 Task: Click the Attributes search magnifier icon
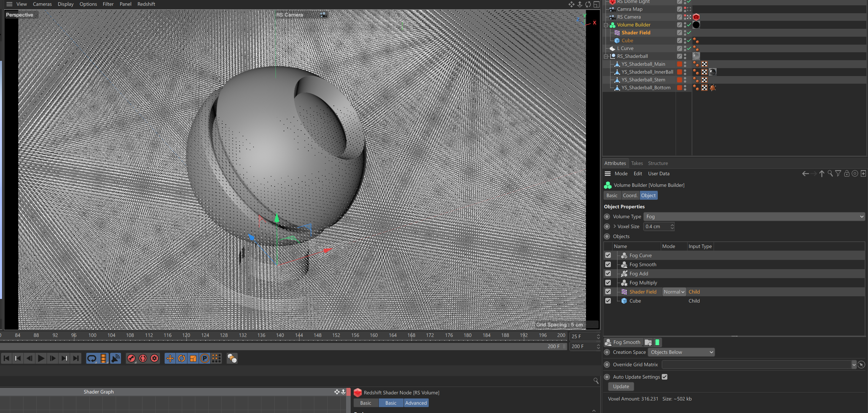830,173
